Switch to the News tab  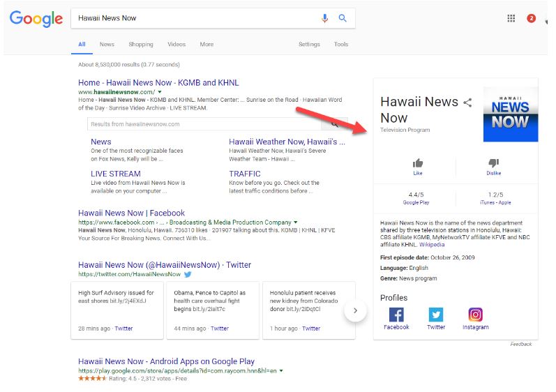(x=107, y=45)
